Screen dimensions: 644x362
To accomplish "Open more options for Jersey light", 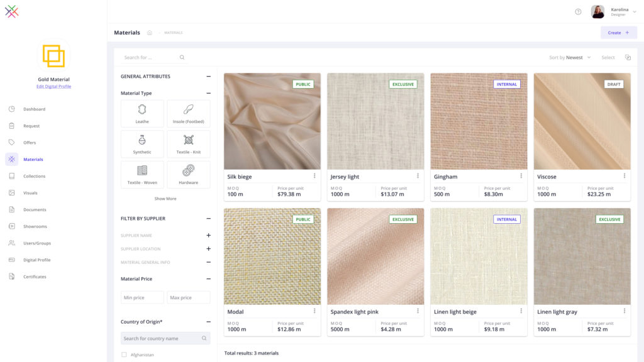I will [x=418, y=176].
